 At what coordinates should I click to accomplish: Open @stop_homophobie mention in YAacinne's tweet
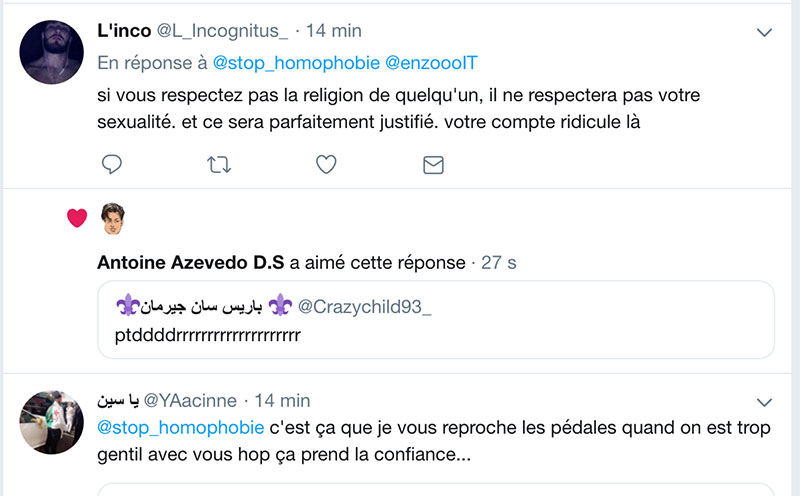180,429
